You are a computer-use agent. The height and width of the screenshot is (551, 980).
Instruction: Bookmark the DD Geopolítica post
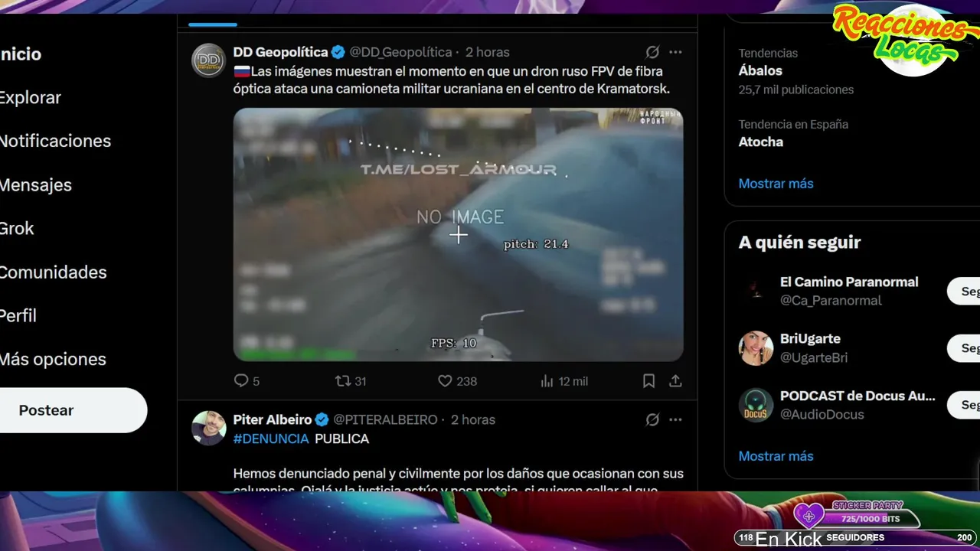pos(648,380)
